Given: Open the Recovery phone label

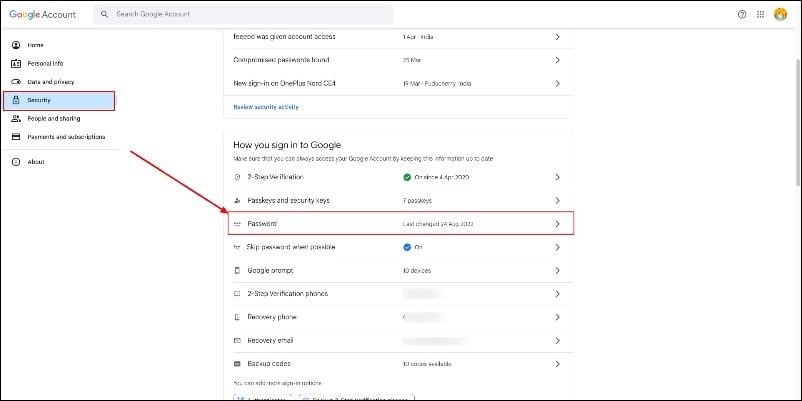Looking at the screenshot, I should (272, 317).
